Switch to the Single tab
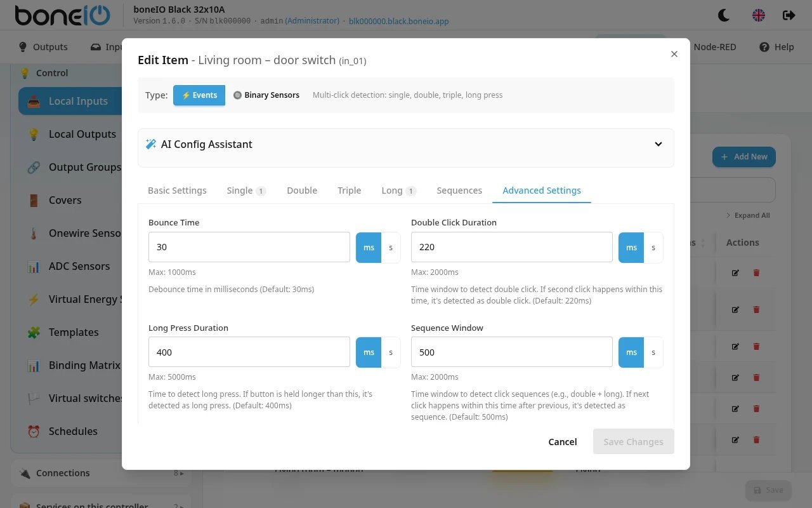 [x=246, y=190]
